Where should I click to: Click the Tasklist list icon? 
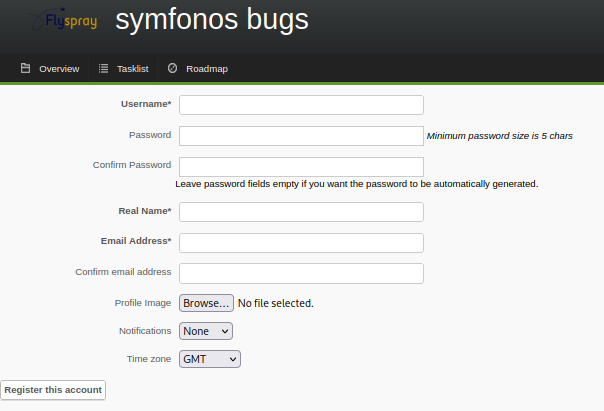click(103, 68)
